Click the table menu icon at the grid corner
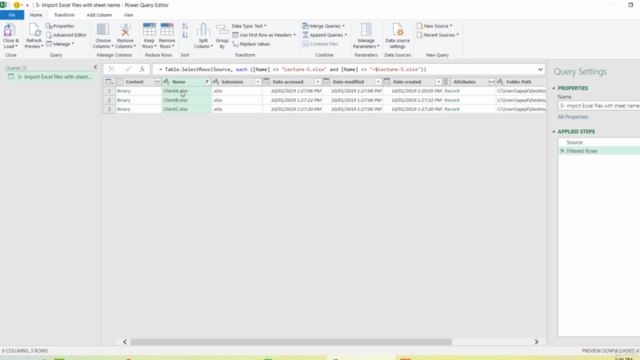The image size is (640, 360). coord(109,82)
